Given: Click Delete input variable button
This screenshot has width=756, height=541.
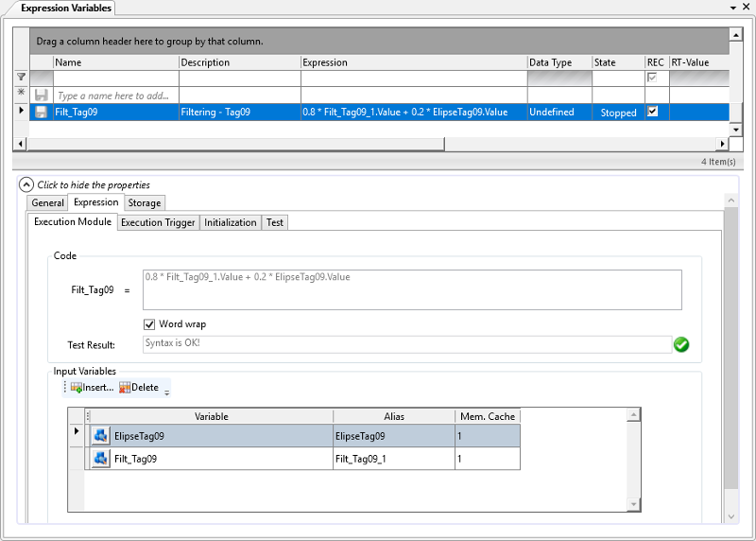Looking at the screenshot, I should click(139, 387).
